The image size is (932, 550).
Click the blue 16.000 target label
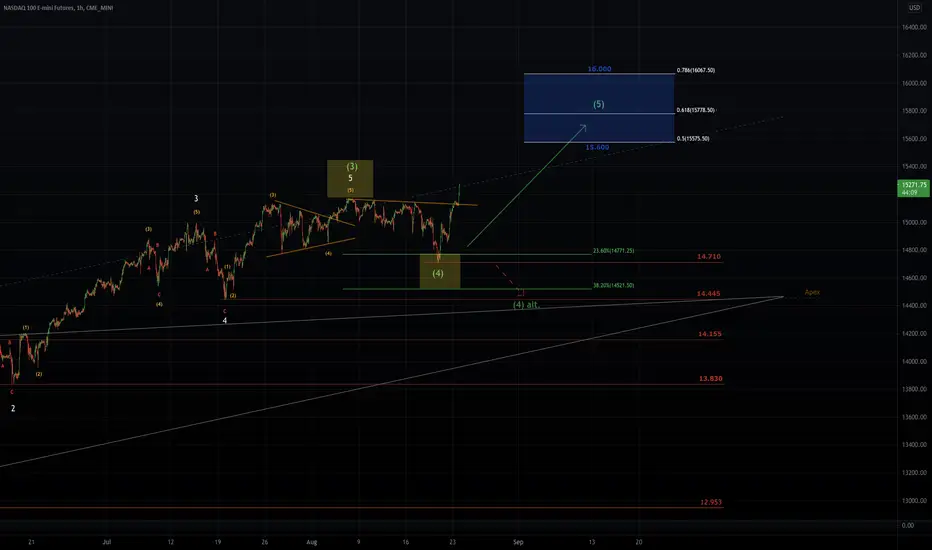point(599,69)
